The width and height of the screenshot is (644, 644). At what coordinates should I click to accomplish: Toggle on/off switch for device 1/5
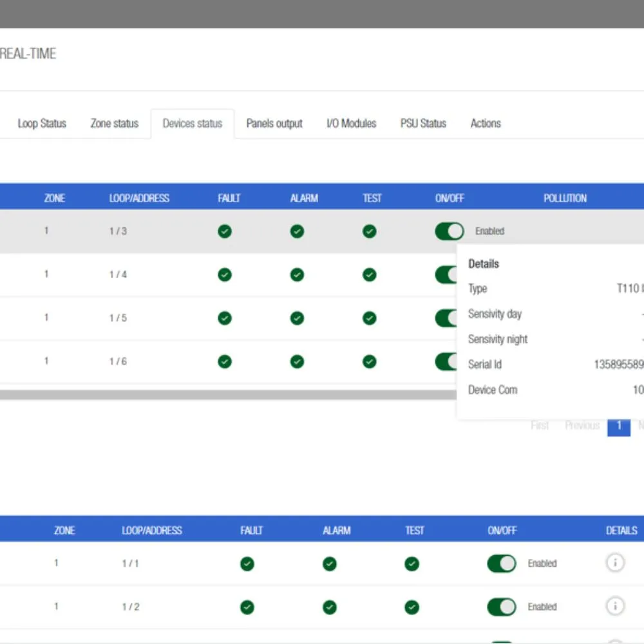[x=446, y=318]
